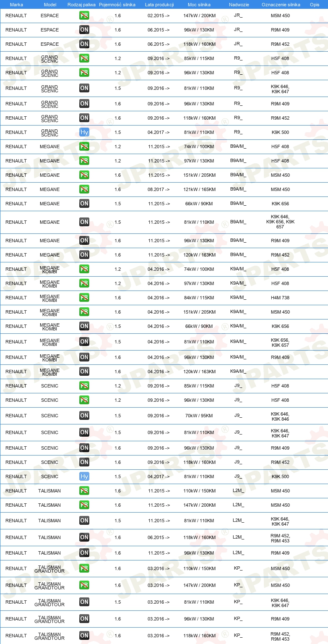Click diesel icon for Megane Kombi 120kW/163KM
328x644 pixels.
(x=84, y=372)
